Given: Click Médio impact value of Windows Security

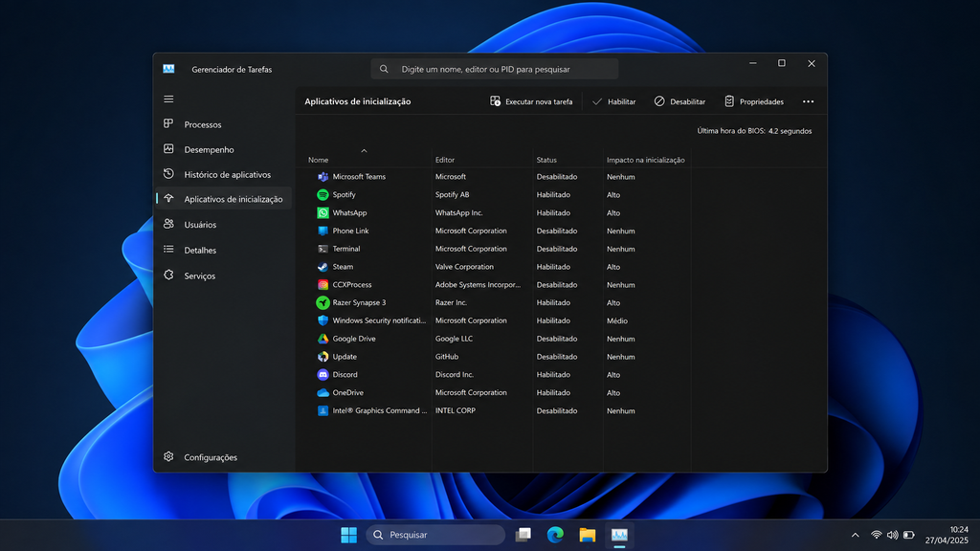Looking at the screenshot, I should 617,321.
